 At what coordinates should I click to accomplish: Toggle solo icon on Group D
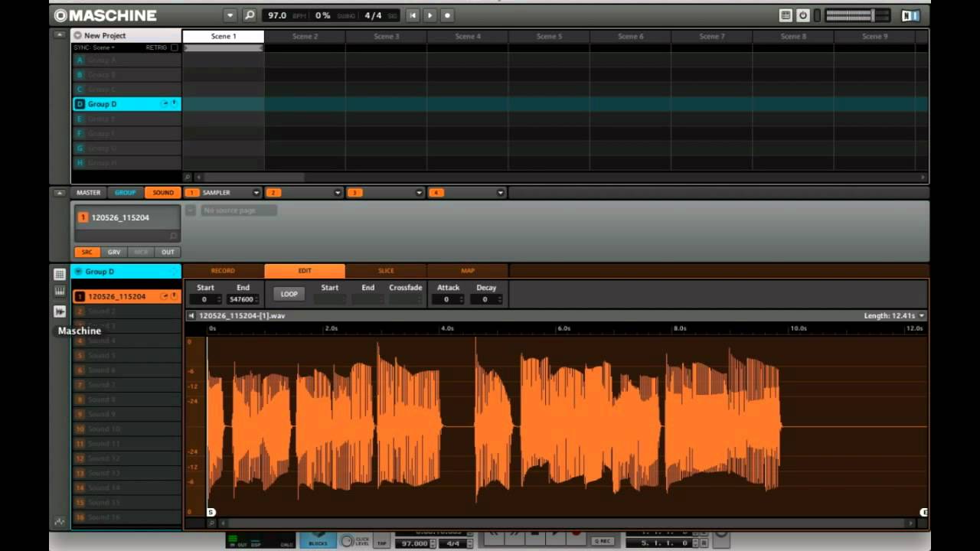(164, 103)
